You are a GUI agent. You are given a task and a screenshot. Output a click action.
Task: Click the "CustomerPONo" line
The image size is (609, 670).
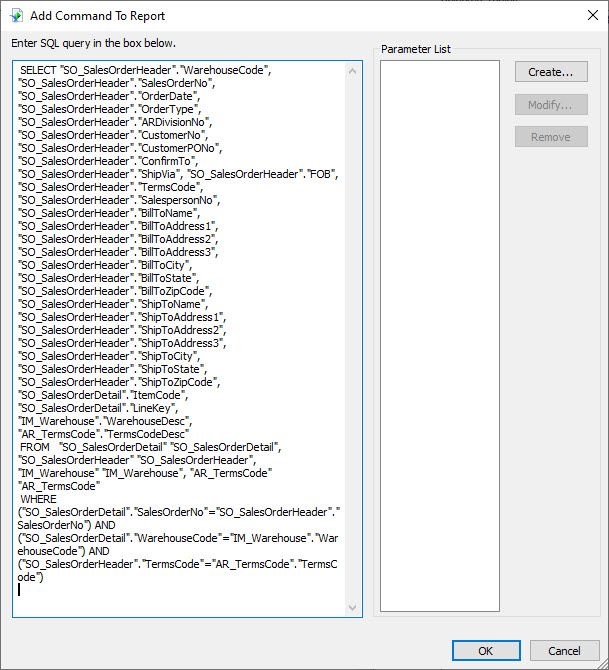(x=120, y=148)
